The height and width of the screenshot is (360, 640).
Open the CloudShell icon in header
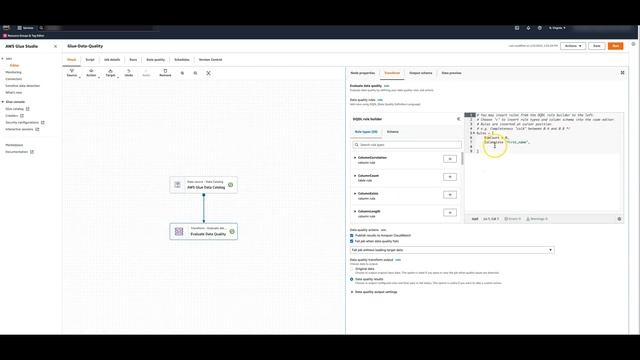517,28
